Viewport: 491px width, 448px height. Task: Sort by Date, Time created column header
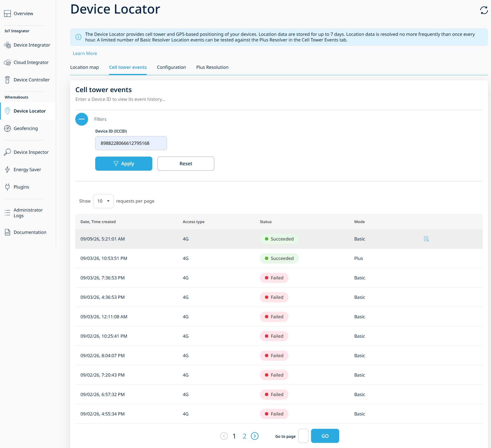click(98, 222)
